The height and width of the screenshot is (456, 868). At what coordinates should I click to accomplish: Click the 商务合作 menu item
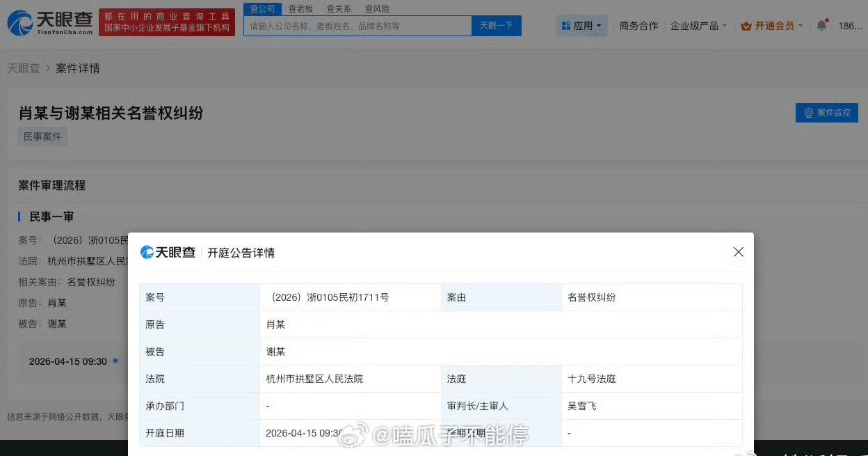point(638,25)
